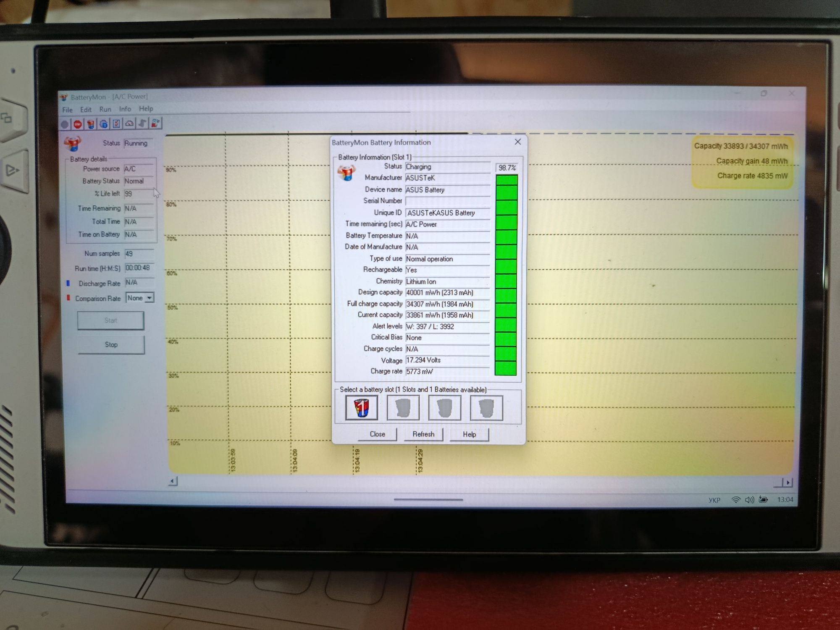Click the green 98.7% charge level bar

(x=506, y=275)
